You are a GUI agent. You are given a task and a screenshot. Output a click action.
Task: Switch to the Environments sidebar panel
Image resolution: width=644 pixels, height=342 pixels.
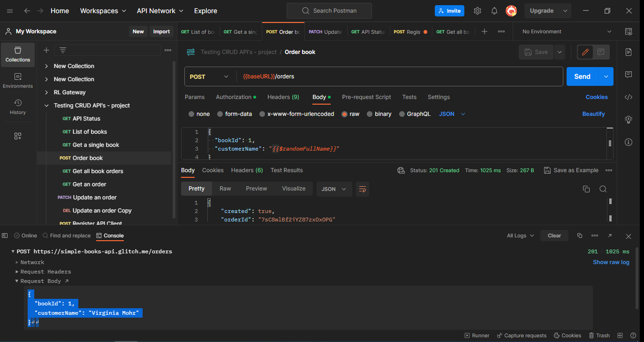coord(17,81)
